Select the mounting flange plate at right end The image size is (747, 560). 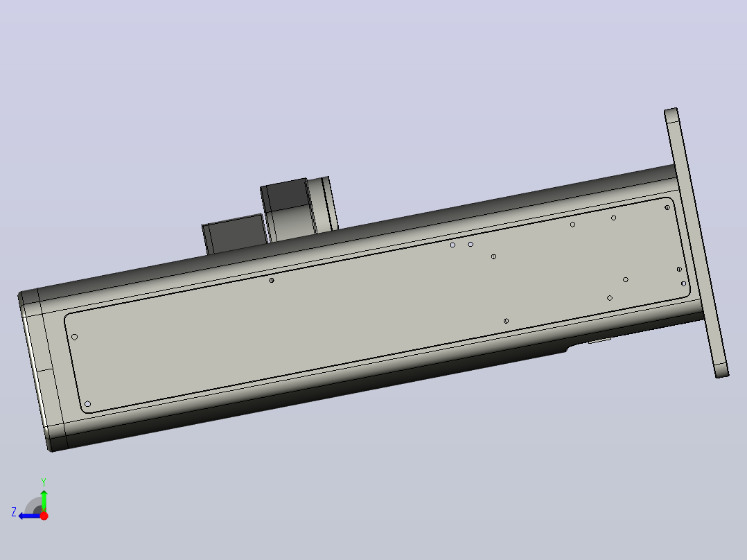tap(696, 243)
